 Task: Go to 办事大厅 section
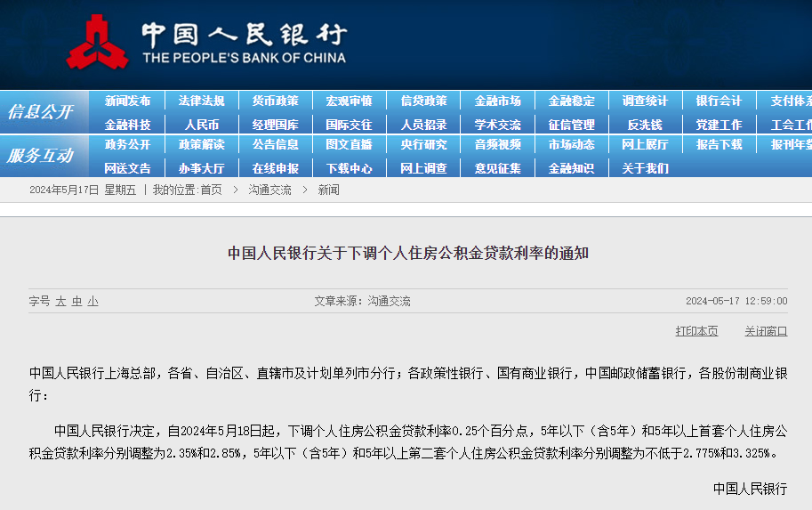coord(202,168)
